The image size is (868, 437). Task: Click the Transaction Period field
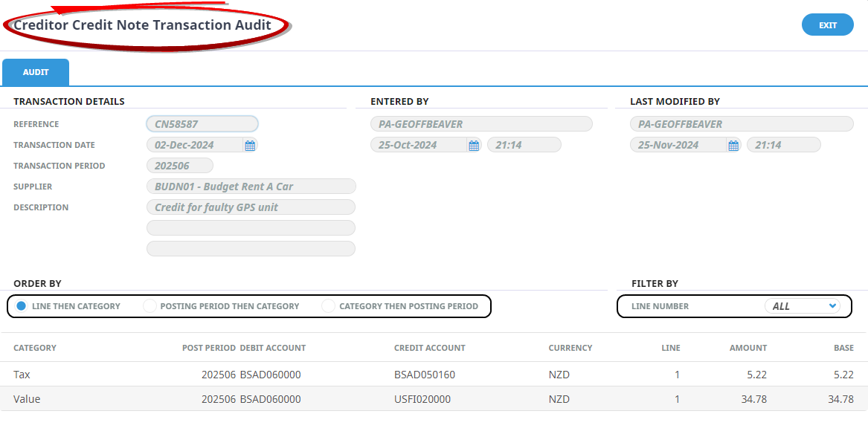click(179, 166)
